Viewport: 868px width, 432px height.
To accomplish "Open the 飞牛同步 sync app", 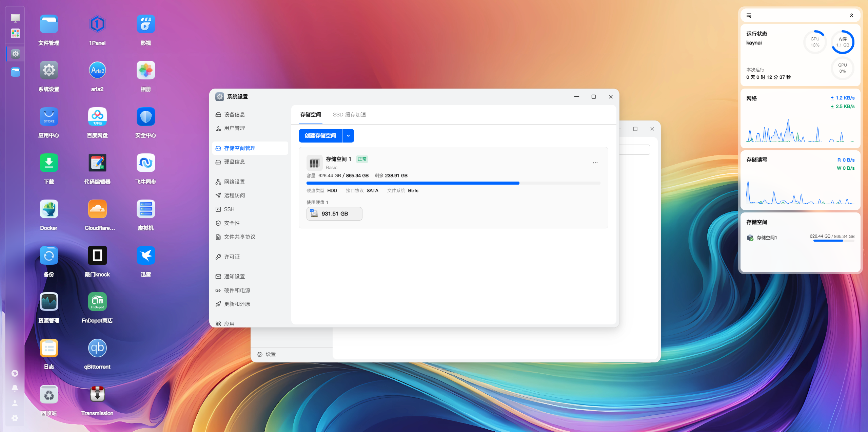I will tap(146, 163).
